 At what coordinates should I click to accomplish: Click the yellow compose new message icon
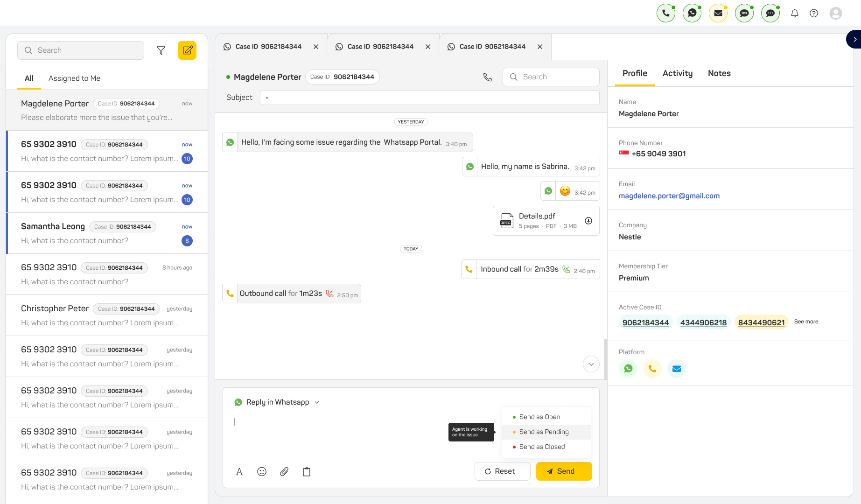pyautogui.click(x=187, y=50)
